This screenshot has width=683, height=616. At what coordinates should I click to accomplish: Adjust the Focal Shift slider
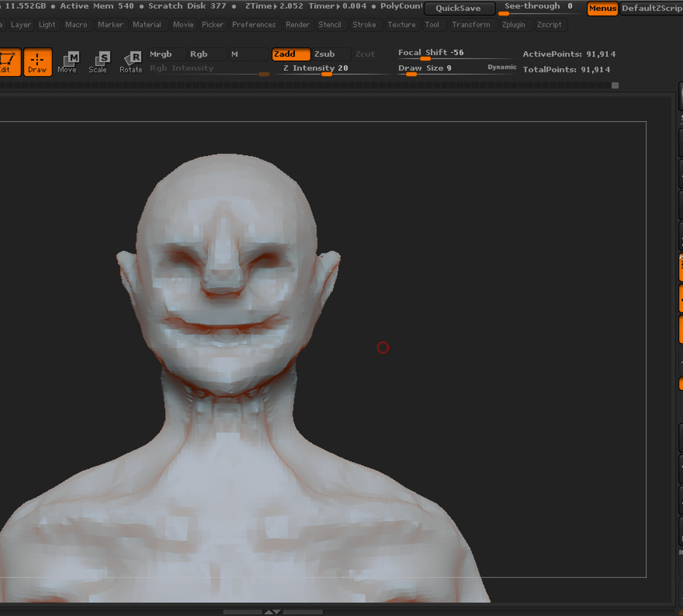pos(456,53)
